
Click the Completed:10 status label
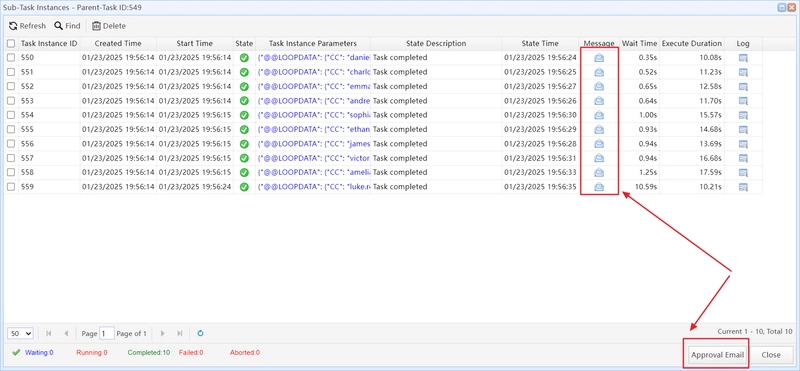click(148, 353)
